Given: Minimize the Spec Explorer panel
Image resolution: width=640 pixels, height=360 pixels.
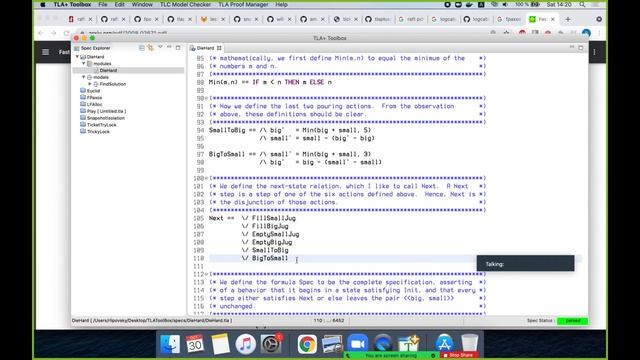Looking at the screenshot, I should (x=169, y=47).
